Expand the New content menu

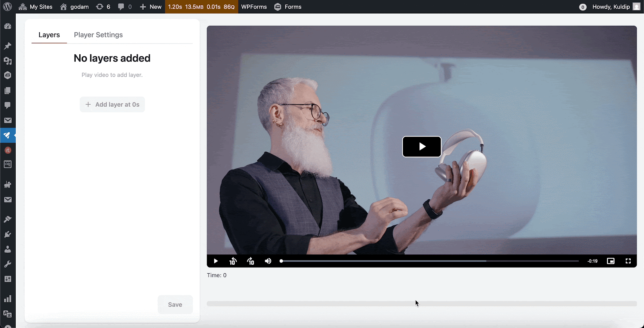[151, 7]
